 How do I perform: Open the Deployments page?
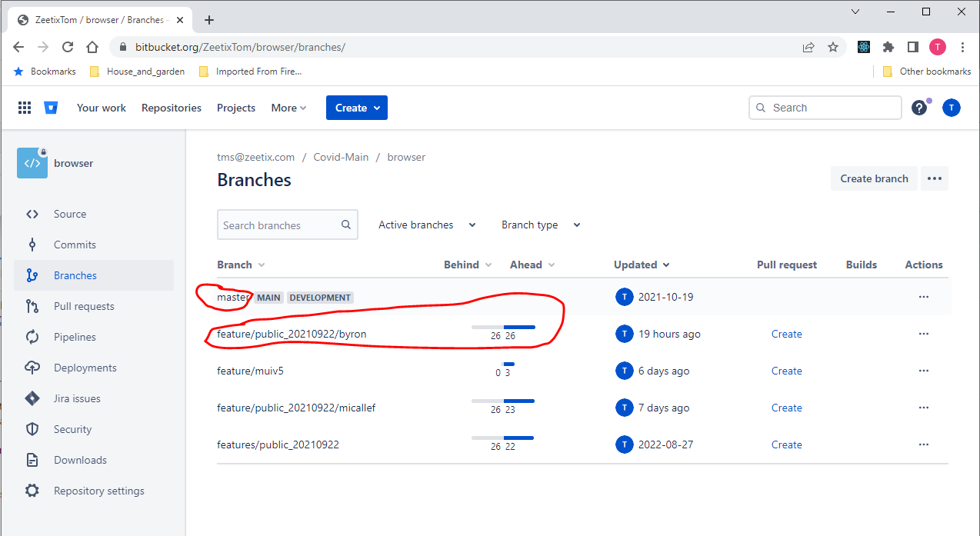[x=85, y=368]
